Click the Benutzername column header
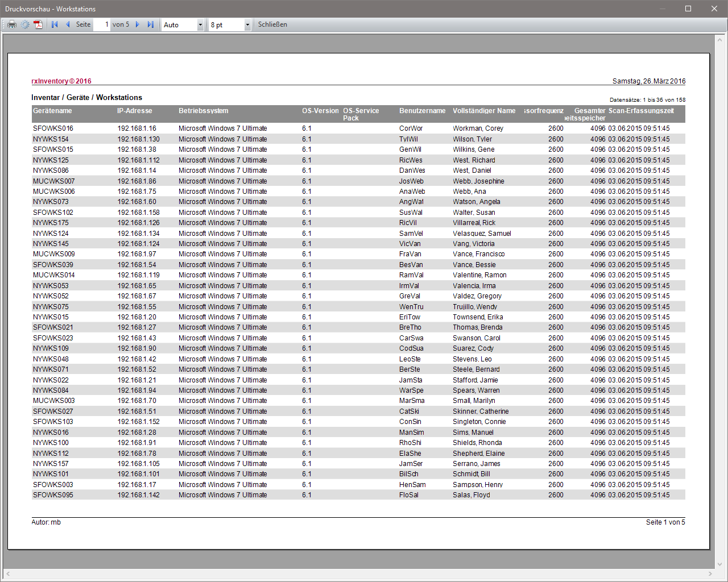The width and height of the screenshot is (728, 582). coord(422,111)
